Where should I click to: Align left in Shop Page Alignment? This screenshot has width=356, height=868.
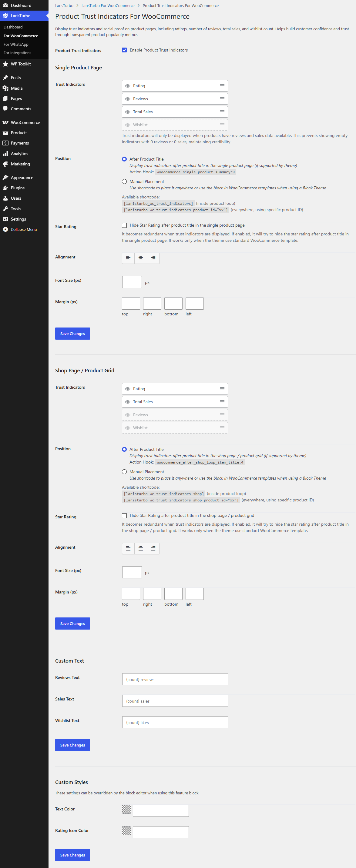128,548
